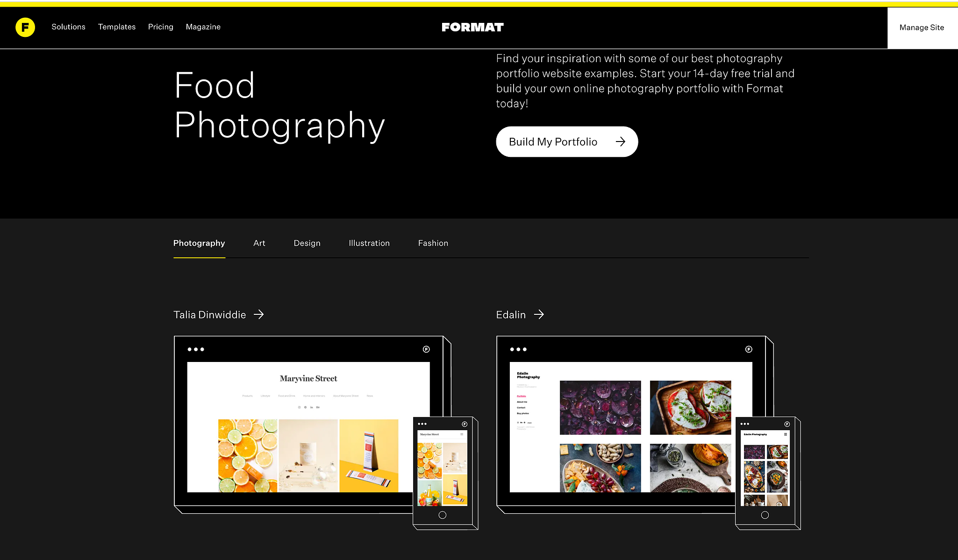958x560 pixels.
Task: Click the home button on the Edalin mobile mockup
Action: [x=765, y=515]
